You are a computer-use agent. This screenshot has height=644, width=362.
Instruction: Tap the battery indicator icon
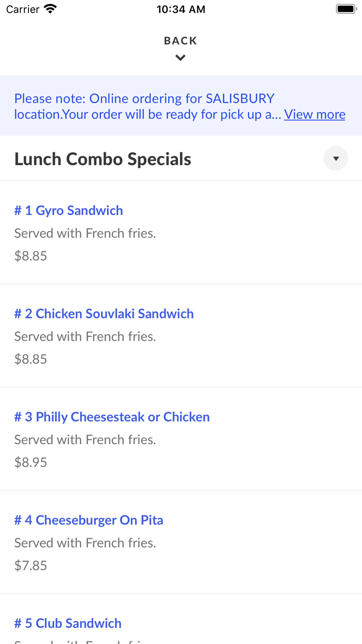click(346, 9)
